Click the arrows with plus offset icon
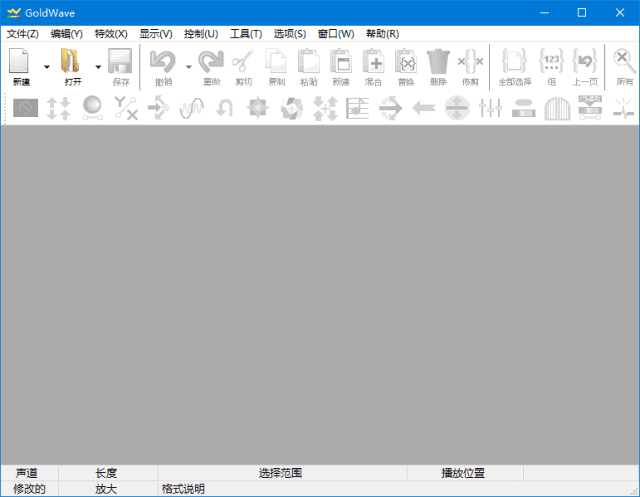The width and height of the screenshot is (640, 497). pyautogui.click(x=325, y=108)
